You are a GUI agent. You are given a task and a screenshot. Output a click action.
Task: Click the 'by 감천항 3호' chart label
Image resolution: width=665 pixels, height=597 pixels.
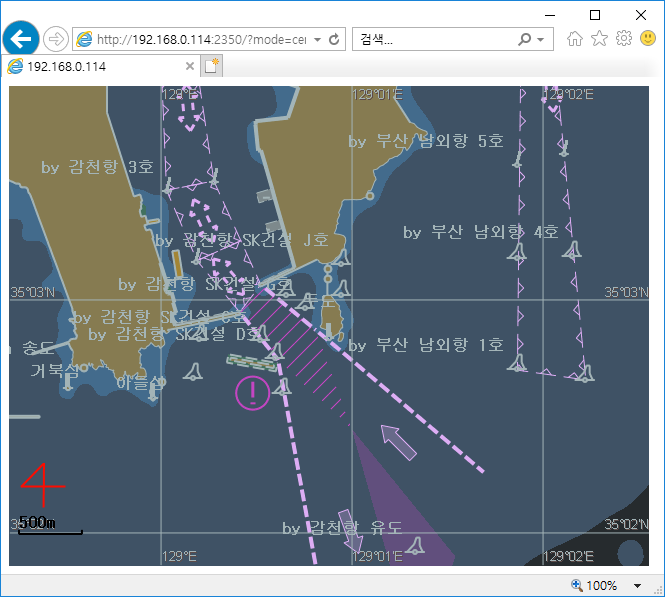[98, 167]
